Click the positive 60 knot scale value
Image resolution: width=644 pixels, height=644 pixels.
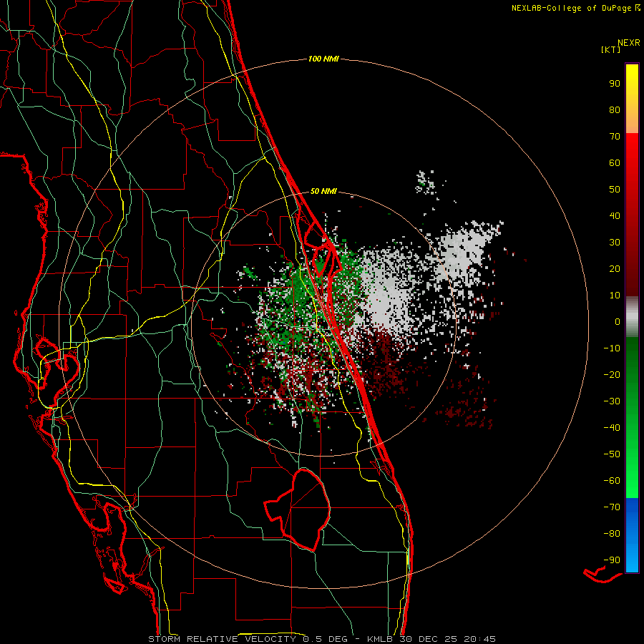click(615, 163)
